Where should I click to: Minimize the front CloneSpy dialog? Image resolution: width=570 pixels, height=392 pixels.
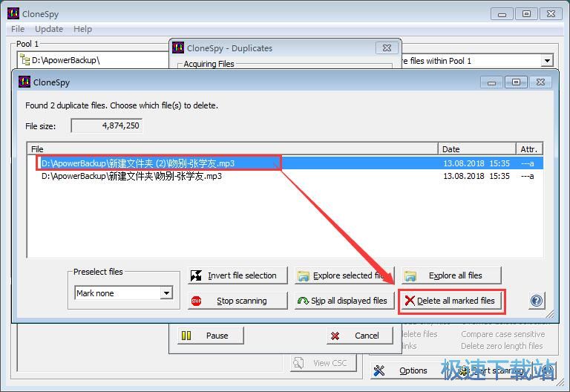click(x=491, y=82)
